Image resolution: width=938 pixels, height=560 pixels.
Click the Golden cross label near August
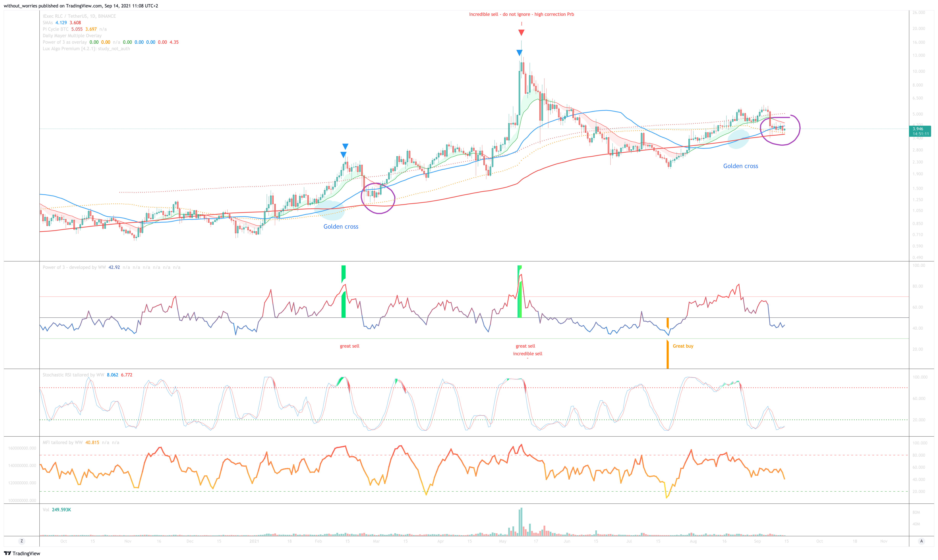point(741,166)
